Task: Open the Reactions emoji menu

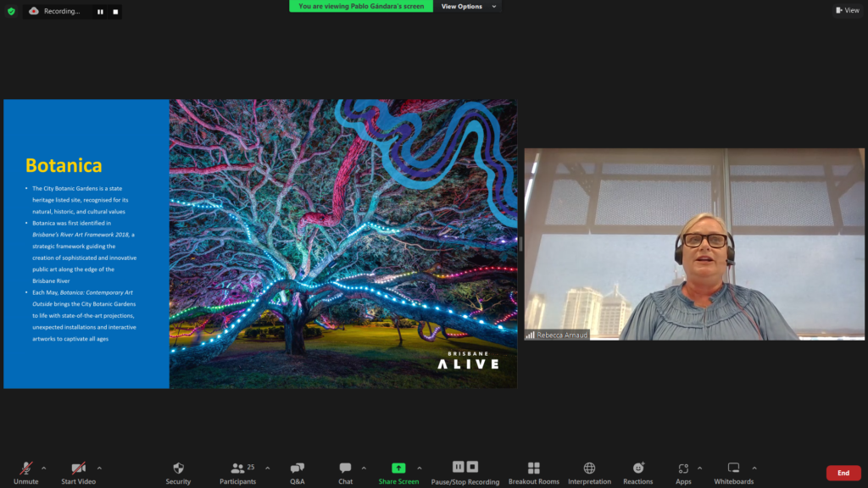Action: coord(638,469)
